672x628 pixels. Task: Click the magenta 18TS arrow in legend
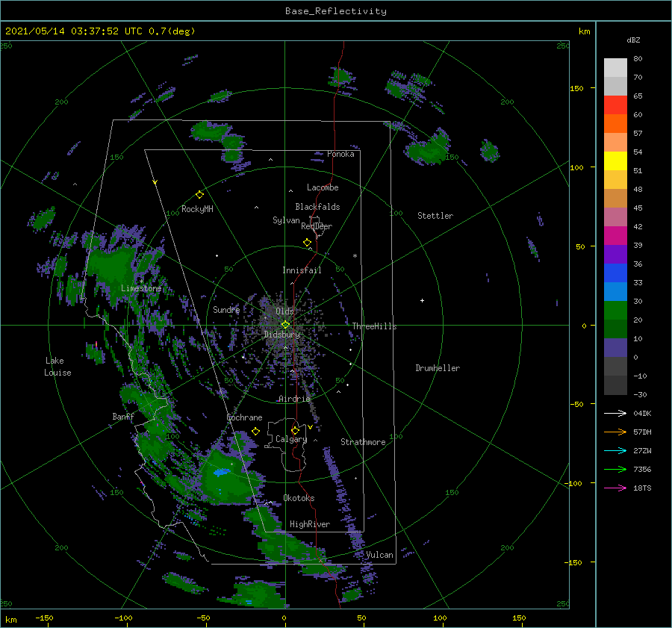[615, 488]
